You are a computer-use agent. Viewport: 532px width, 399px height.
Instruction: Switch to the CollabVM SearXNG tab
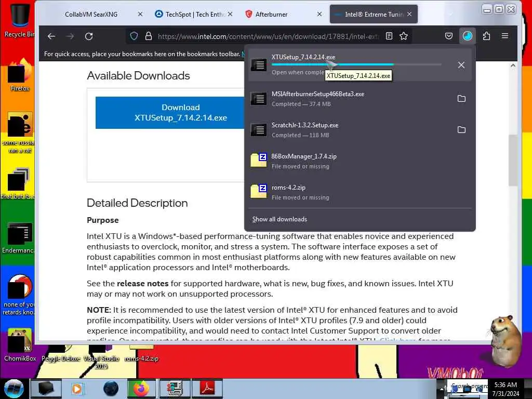[x=91, y=14]
